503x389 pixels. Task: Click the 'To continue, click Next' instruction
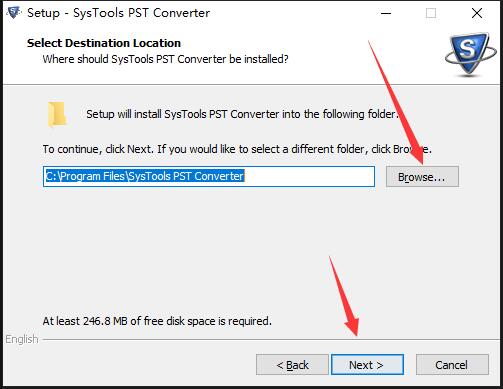click(237, 149)
